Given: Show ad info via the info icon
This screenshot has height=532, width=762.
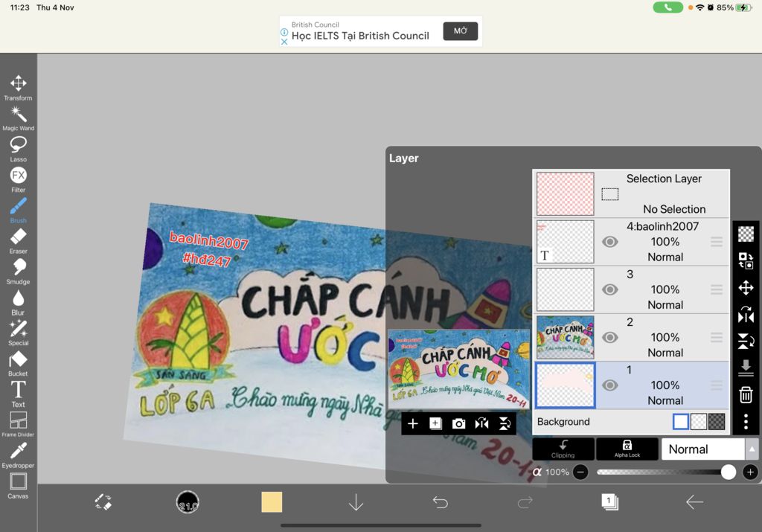Looking at the screenshot, I should [284, 32].
